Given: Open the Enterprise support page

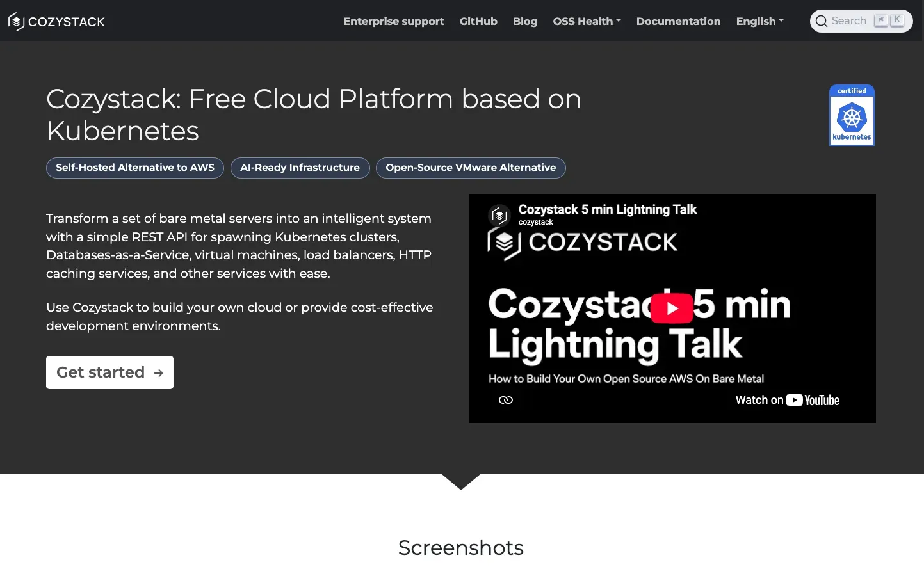Looking at the screenshot, I should (393, 21).
